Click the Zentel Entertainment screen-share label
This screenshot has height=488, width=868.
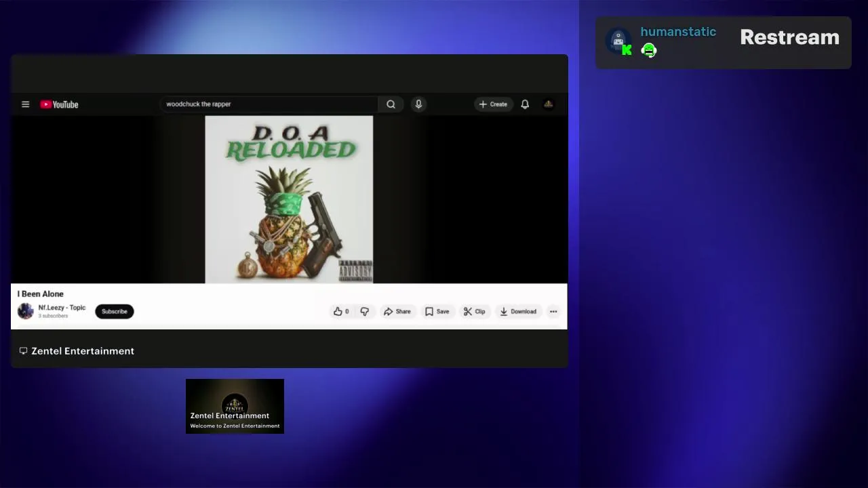click(83, 350)
